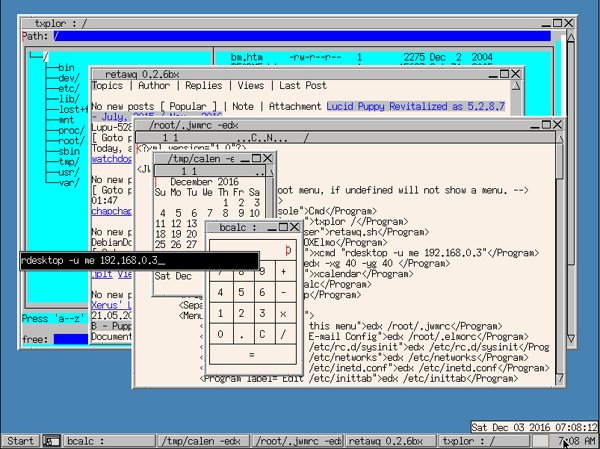Click the calculator divide key
This screenshot has width=600, height=449.
point(284,334)
